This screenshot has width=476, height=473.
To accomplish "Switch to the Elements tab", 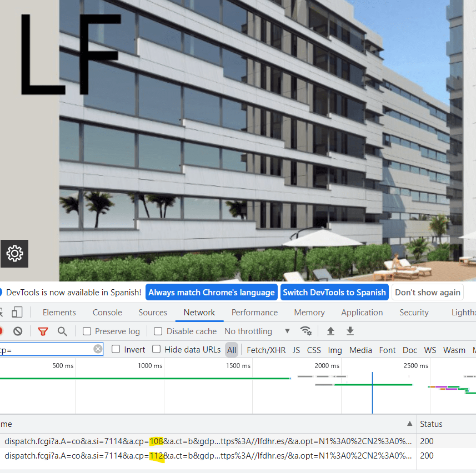I will tap(59, 312).
